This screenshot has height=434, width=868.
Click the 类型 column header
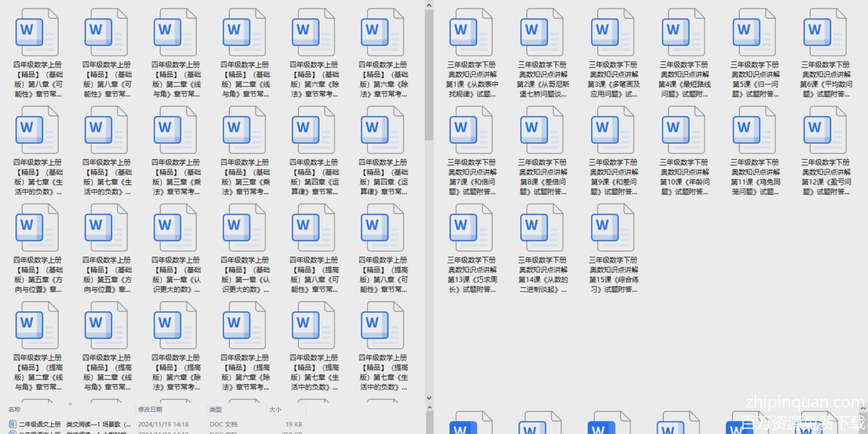216,409
